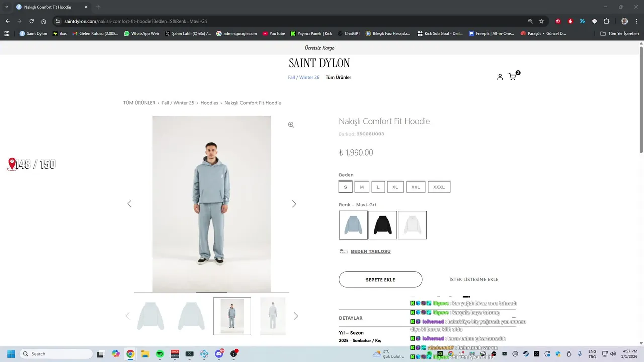644x362 pixels.
Task: Go to the Hoodies breadcrumb
Action: click(x=209, y=103)
